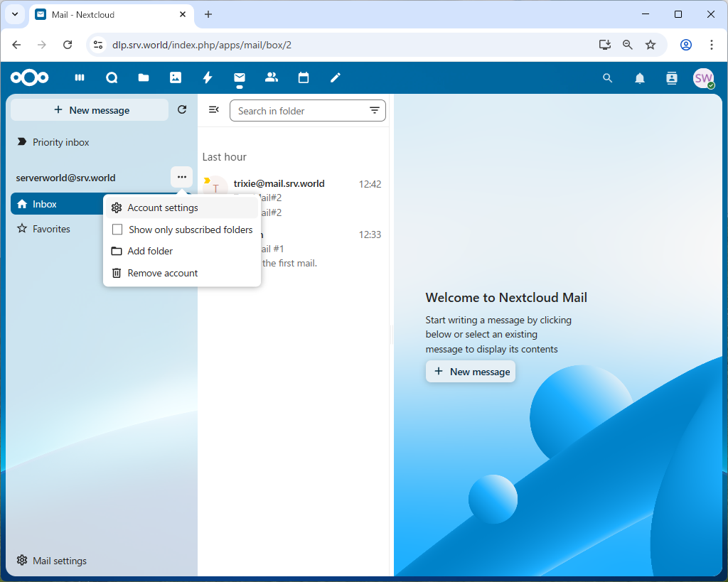
Task: Open the search filter options dropdown
Action: click(x=374, y=111)
